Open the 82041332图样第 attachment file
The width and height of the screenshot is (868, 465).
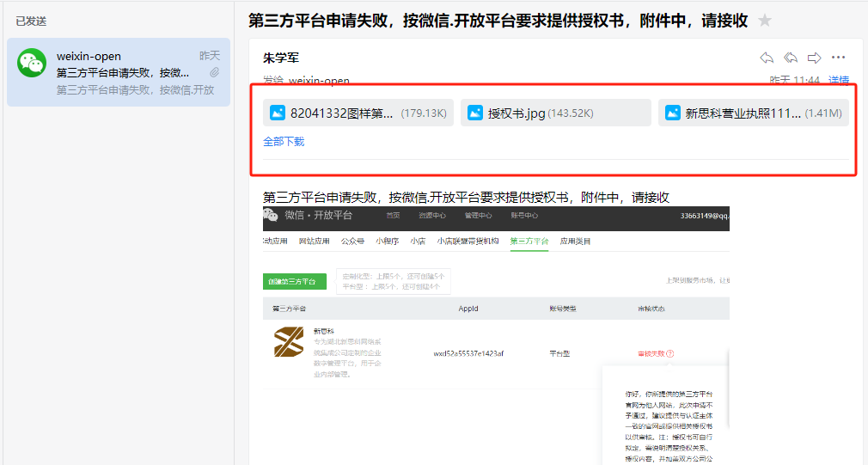coord(358,113)
